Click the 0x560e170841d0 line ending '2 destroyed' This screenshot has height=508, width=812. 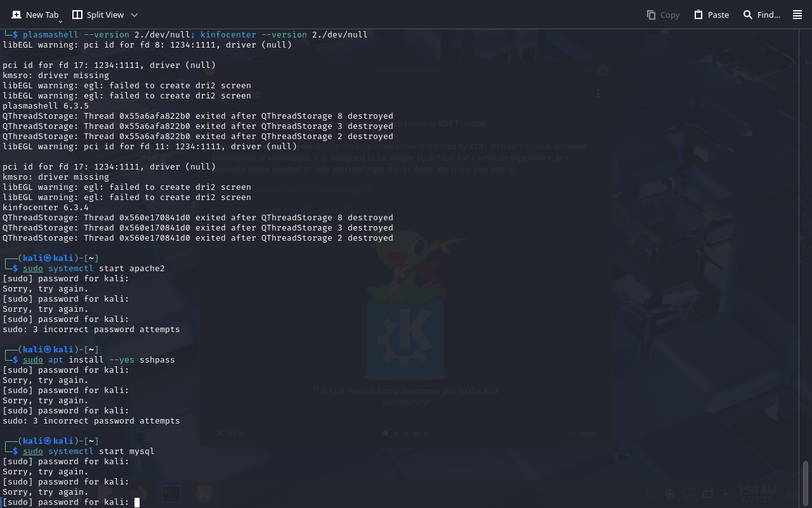198,238
